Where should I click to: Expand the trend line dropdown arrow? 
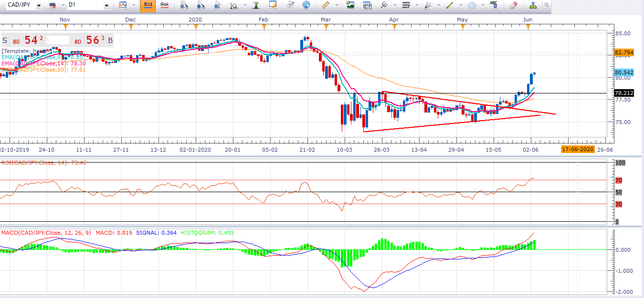point(460,6)
